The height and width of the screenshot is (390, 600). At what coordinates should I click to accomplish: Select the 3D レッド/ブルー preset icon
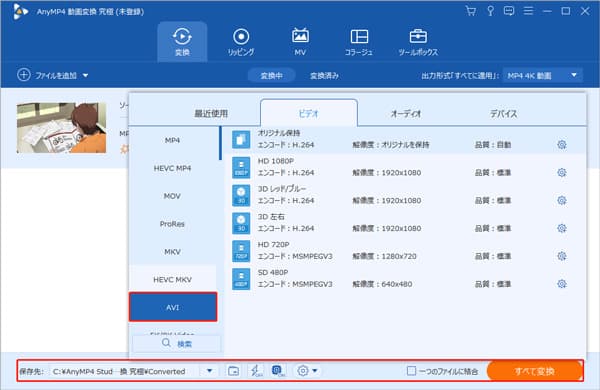pyautogui.click(x=241, y=195)
